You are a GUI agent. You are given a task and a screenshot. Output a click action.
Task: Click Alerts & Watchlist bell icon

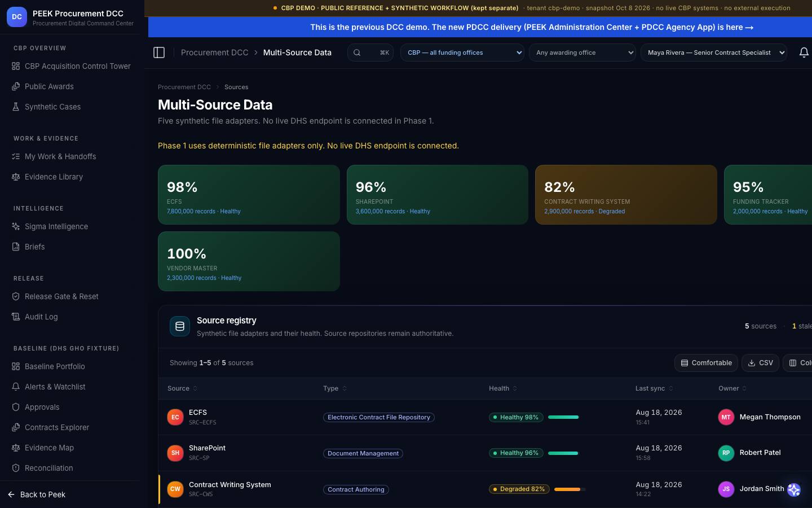[16, 387]
